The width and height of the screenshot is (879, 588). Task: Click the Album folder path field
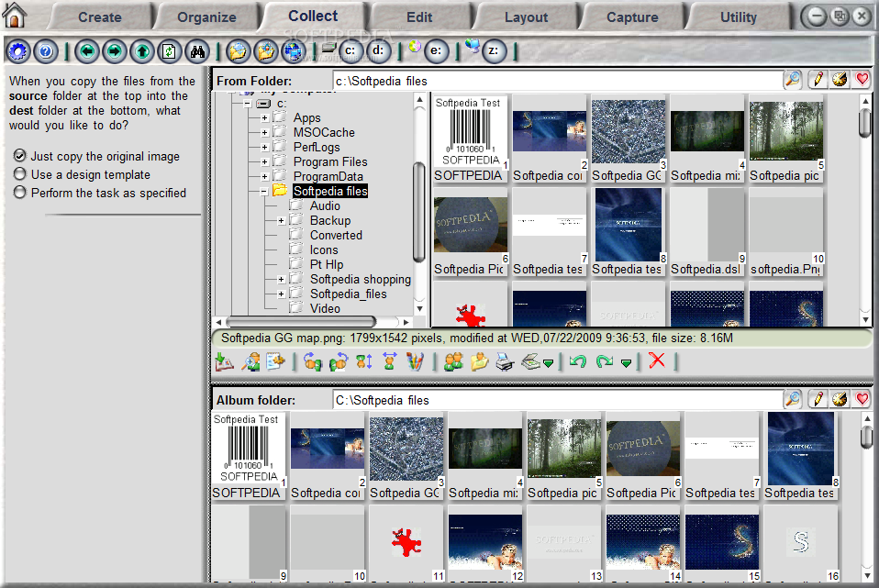(557, 400)
